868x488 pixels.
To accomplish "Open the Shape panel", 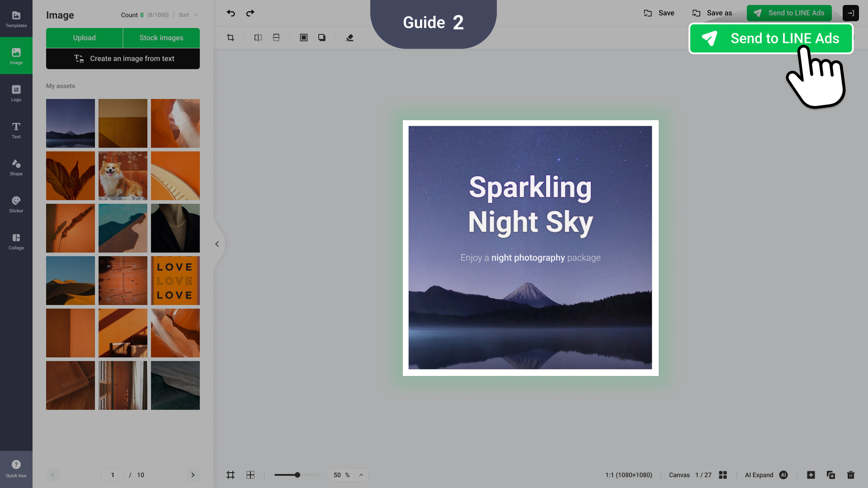I will (x=16, y=167).
